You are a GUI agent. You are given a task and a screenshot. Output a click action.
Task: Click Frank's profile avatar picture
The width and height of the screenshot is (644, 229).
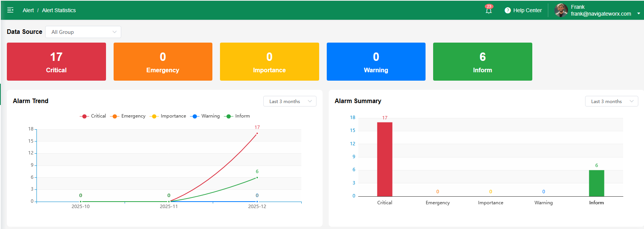(561, 10)
